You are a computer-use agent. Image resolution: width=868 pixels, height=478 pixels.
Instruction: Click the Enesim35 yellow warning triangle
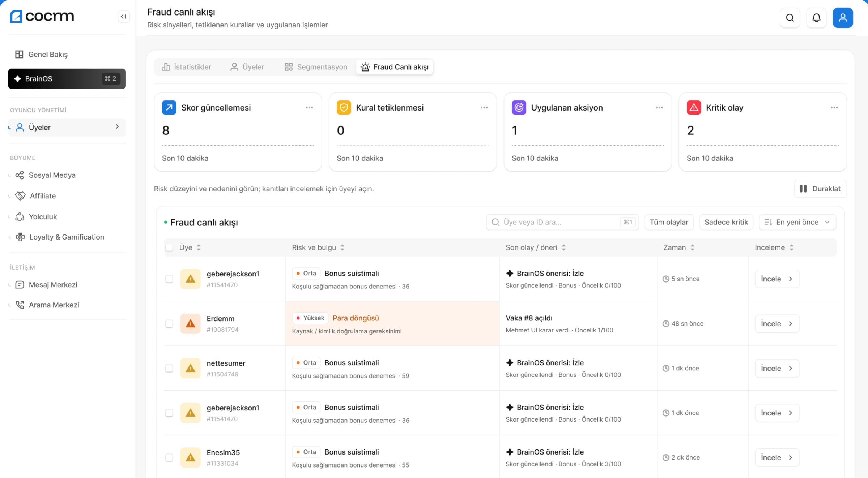(191, 457)
